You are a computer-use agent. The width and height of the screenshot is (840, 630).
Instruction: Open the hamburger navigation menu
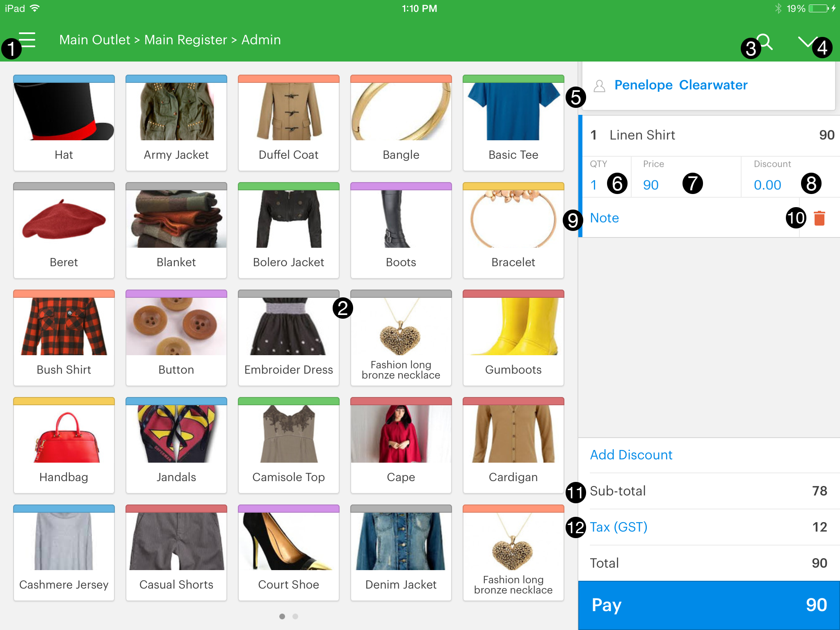pos(27,40)
